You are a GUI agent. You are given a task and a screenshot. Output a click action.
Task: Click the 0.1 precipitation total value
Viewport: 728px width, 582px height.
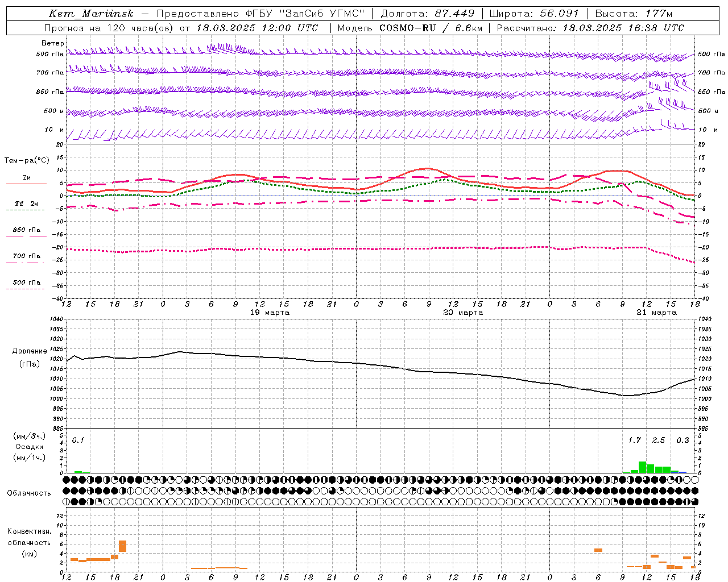click(78, 440)
